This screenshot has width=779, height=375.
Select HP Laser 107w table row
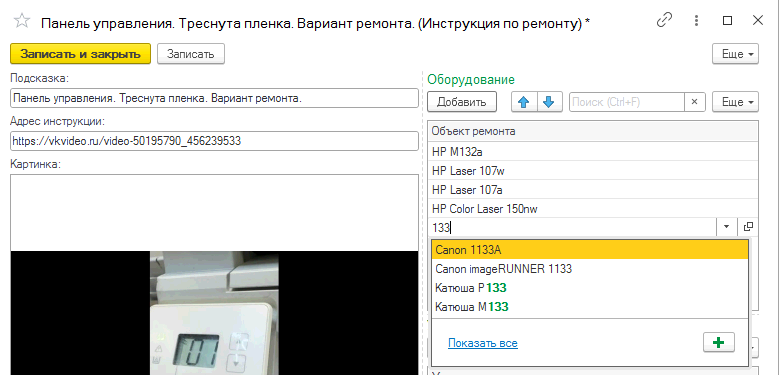pyautogui.click(x=593, y=170)
